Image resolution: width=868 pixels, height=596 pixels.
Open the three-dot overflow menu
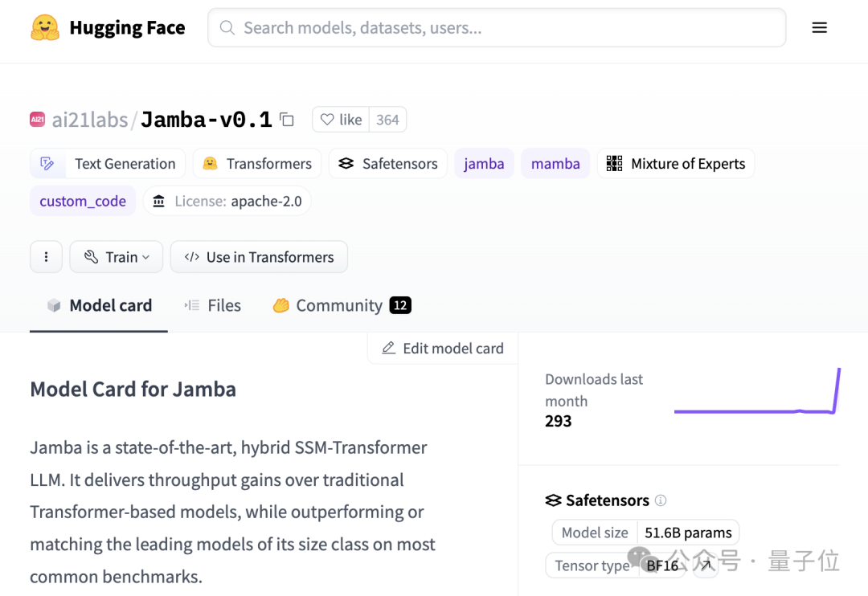[46, 256]
